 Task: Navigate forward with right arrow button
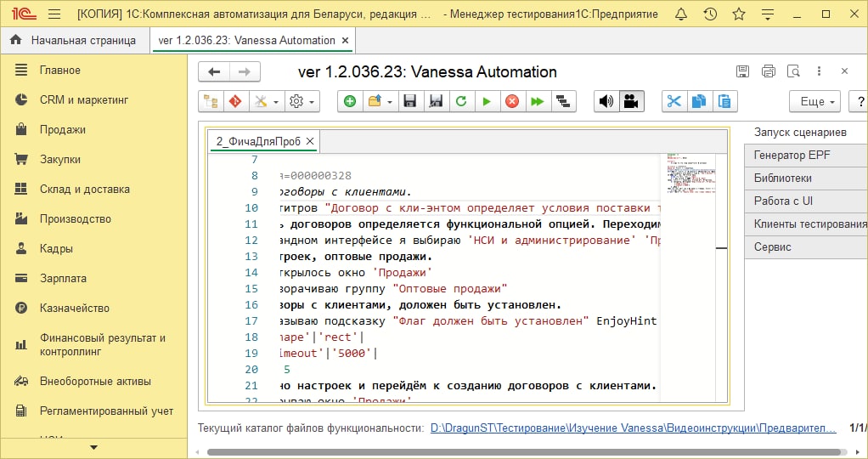point(244,71)
